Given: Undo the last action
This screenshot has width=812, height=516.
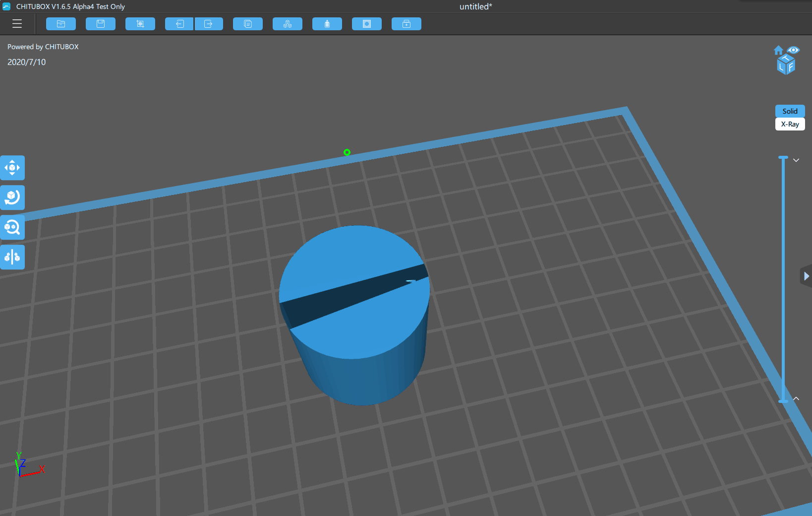Looking at the screenshot, I should [179, 23].
